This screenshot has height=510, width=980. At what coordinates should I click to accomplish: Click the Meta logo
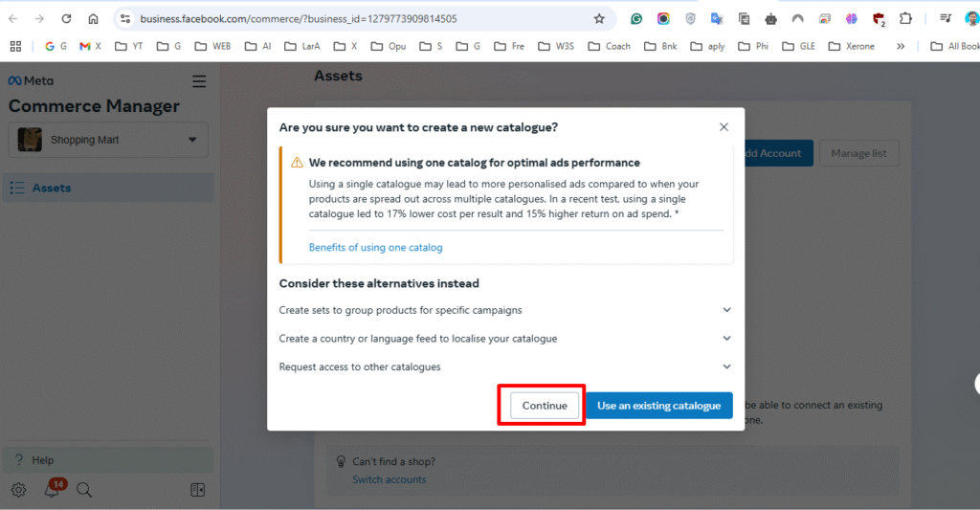click(x=31, y=80)
